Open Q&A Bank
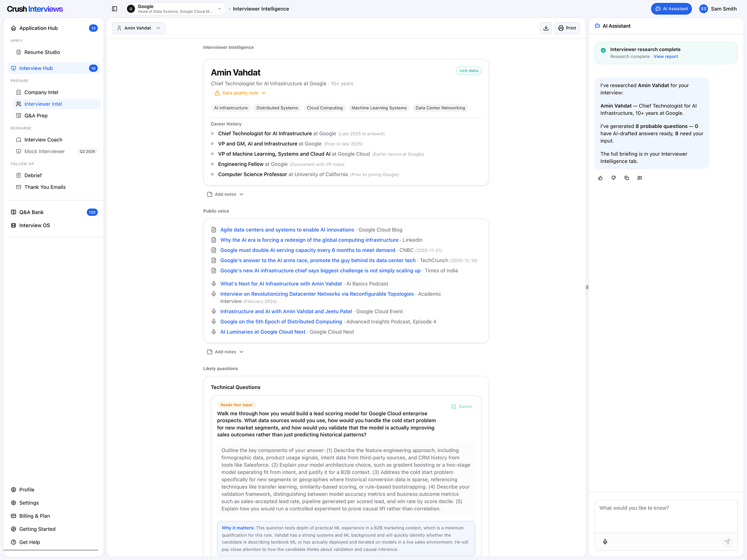Image resolution: width=747 pixels, height=560 pixels. [54, 212]
